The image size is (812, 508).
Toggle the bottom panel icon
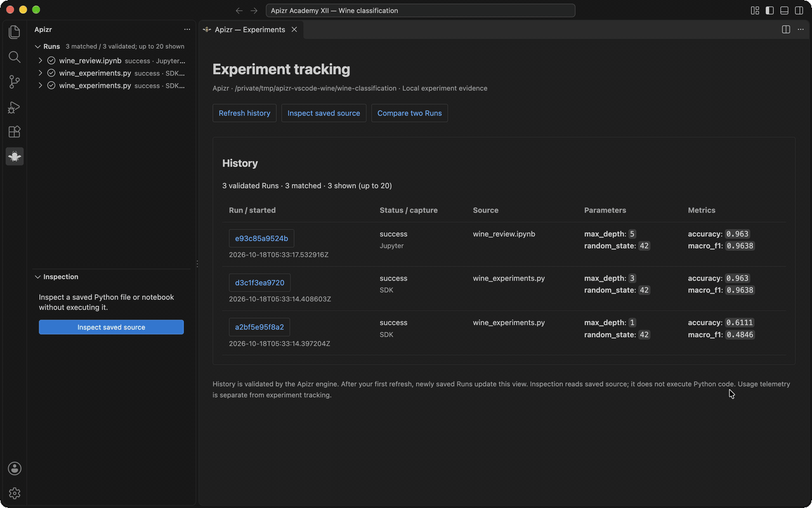pyautogui.click(x=784, y=11)
